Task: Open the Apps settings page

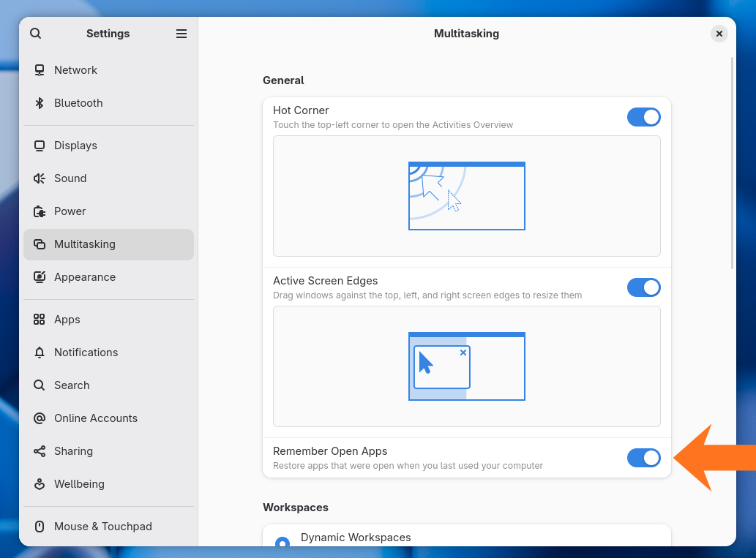Action: tap(67, 320)
